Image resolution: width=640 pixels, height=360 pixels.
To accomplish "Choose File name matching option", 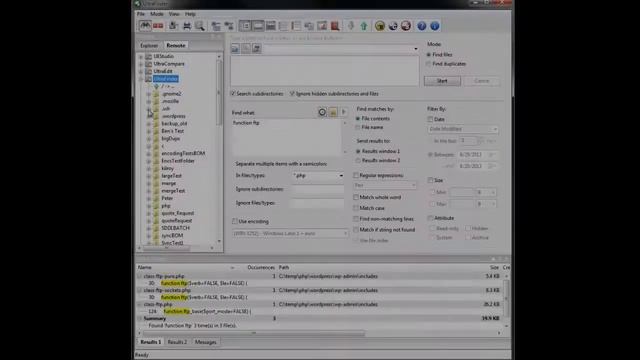I will [x=358, y=127].
